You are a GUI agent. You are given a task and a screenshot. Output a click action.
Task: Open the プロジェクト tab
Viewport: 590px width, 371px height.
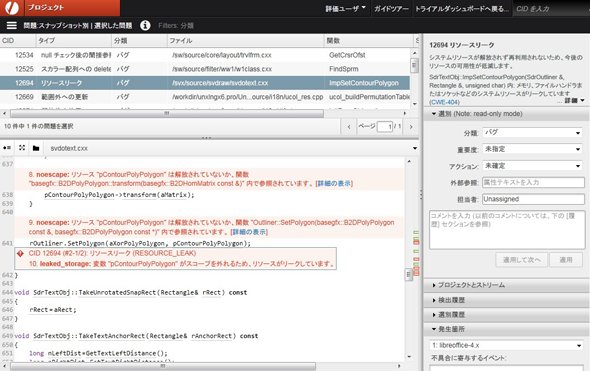click(x=72, y=8)
